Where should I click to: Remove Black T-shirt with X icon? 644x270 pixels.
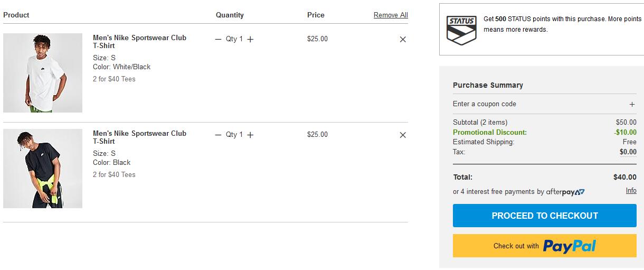coord(403,135)
